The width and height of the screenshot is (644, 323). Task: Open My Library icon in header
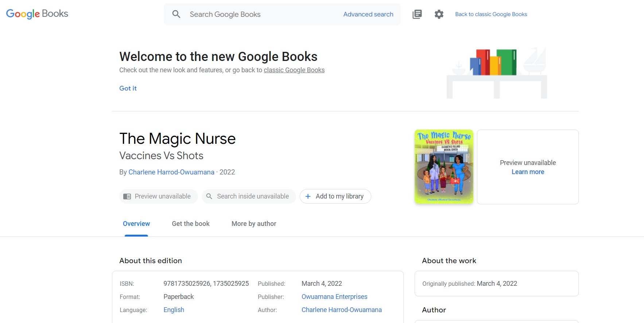(417, 14)
